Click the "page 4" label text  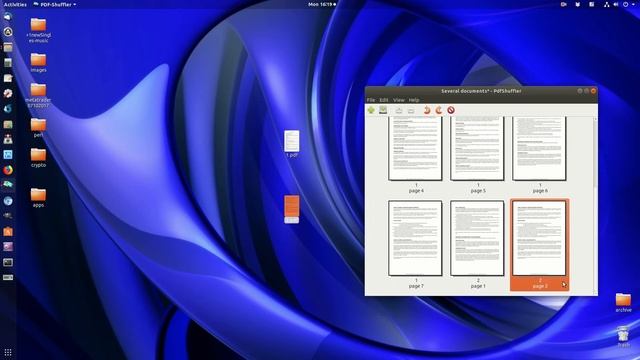point(416,191)
